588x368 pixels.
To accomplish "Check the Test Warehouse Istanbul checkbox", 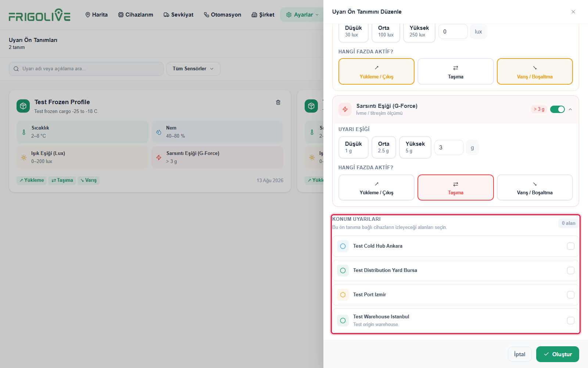I will click(x=570, y=321).
